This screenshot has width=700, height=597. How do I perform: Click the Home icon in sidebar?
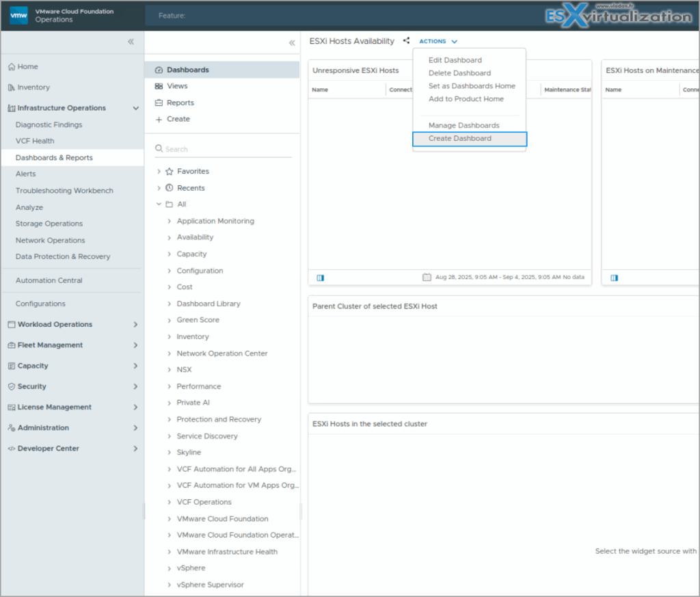click(x=12, y=67)
